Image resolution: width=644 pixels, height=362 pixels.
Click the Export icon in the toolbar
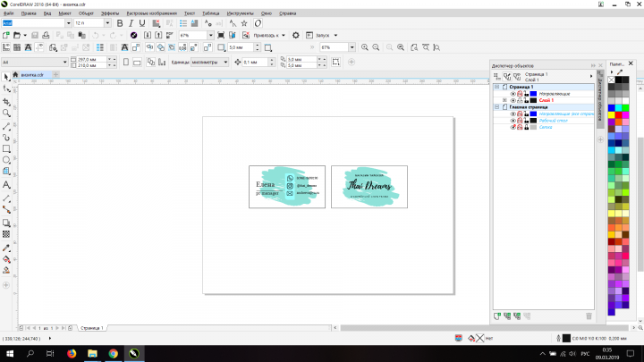pos(158,35)
